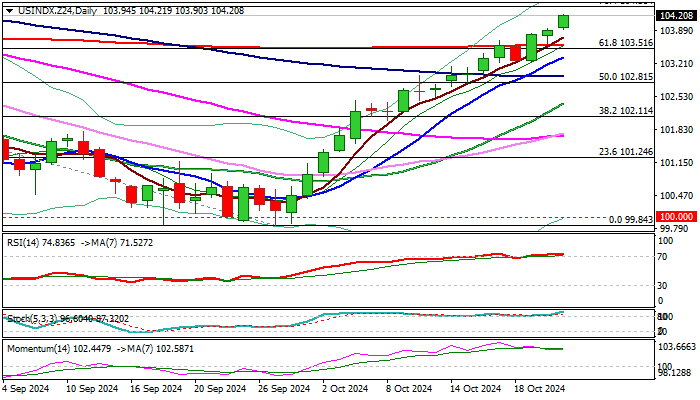Click the 102.530 price axis value
The image size is (700, 400).
tap(676, 96)
